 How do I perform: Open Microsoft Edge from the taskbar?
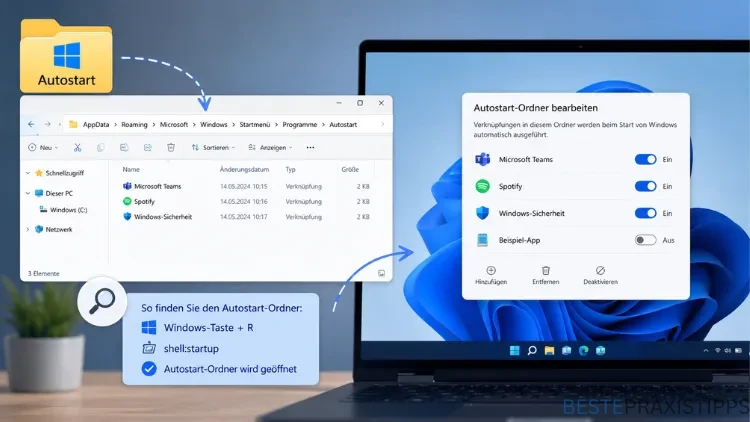coord(584,351)
